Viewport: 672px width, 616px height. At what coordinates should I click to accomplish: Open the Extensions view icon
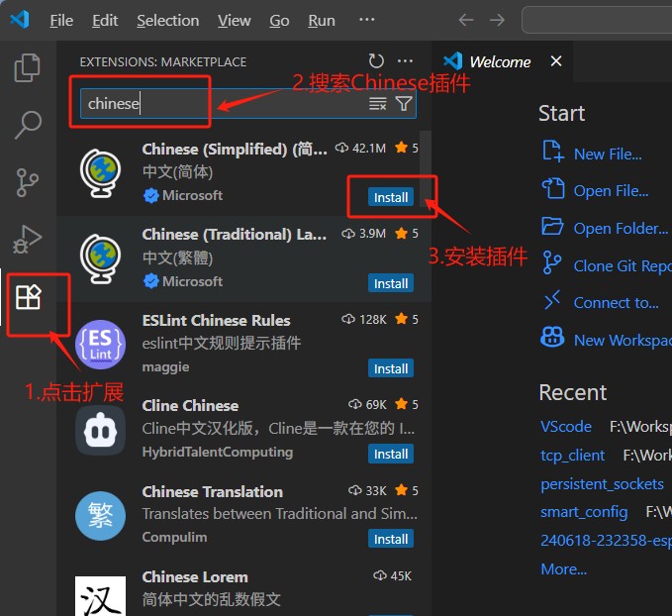click(x=28, y=297)
